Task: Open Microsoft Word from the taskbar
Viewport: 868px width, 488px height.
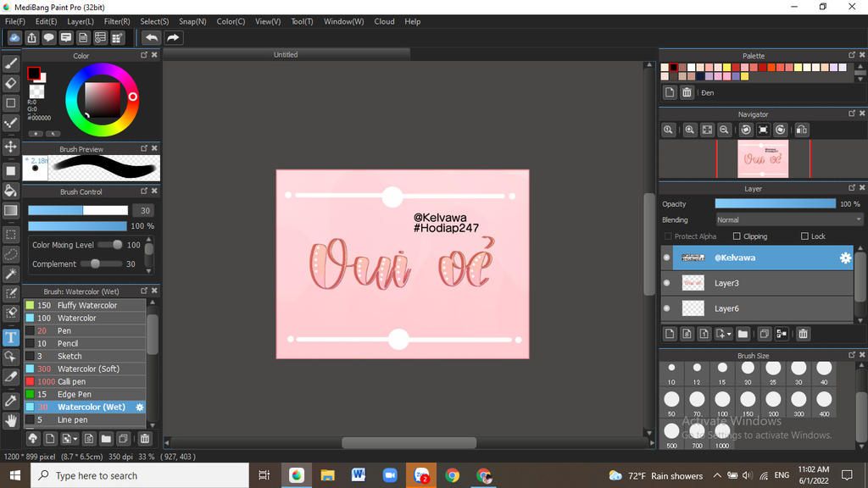Action: (359, 475)
